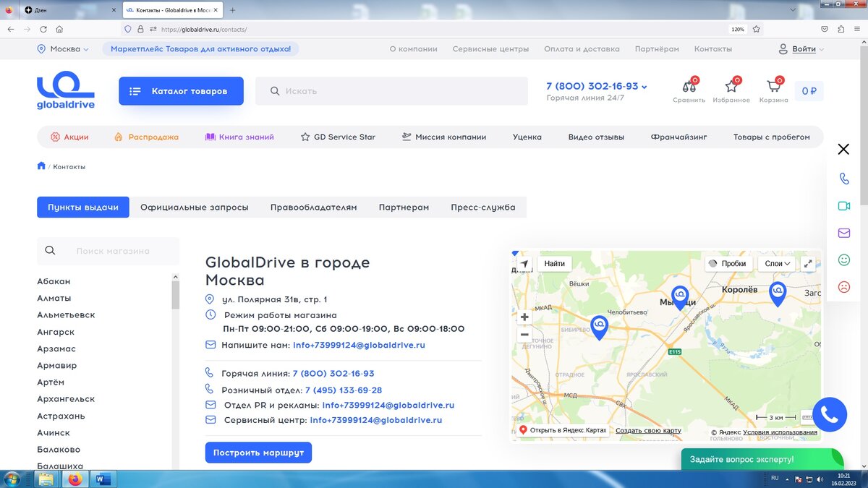The width and height of the screenshot is (868, 488).
Task: Click the map marker near Мытищи
Action: pyautogui.click(x=679, y=297)
